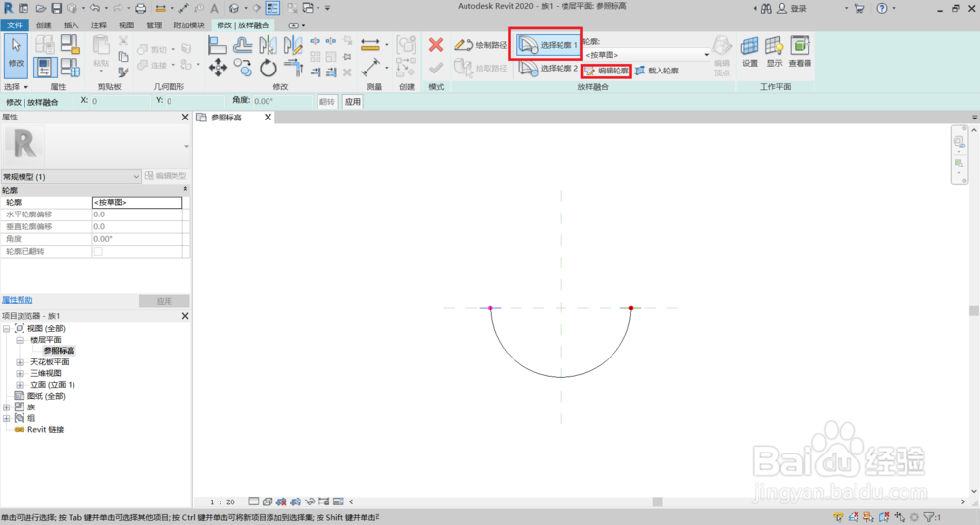Screen dimensions: 980x525
Task: Switch to 视图 ribbon tab
Action: (x=126, y=25)
